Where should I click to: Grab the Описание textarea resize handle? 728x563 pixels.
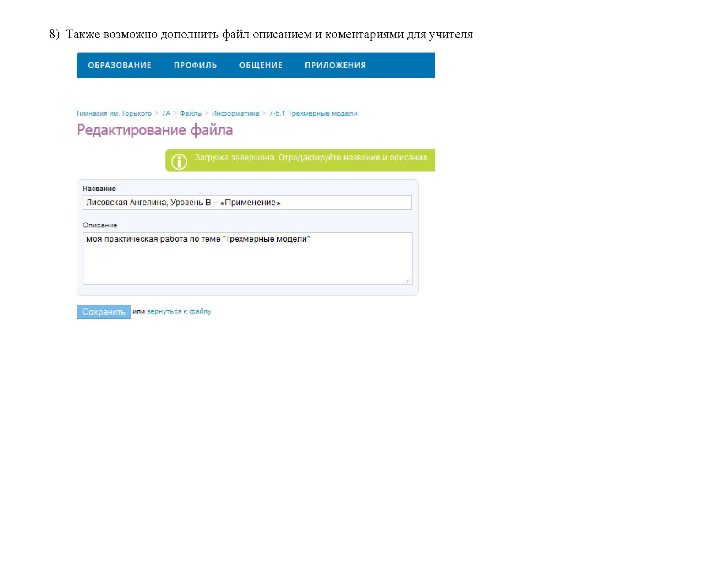point(407,280)
